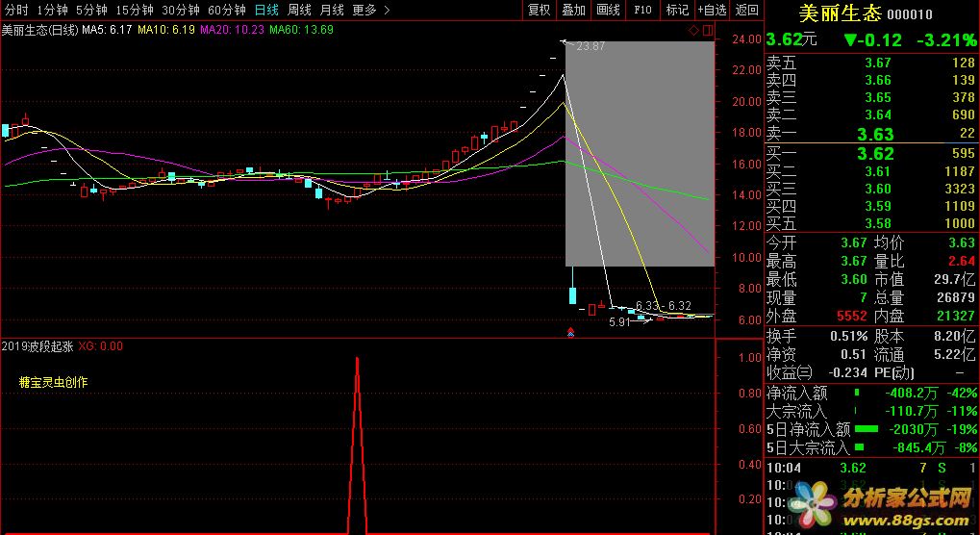Image resolution: width=980 pixels, height=535 pixels.
Task: Click the 净流入额 row value -408.2万
Action: click(x=912, y=394)
